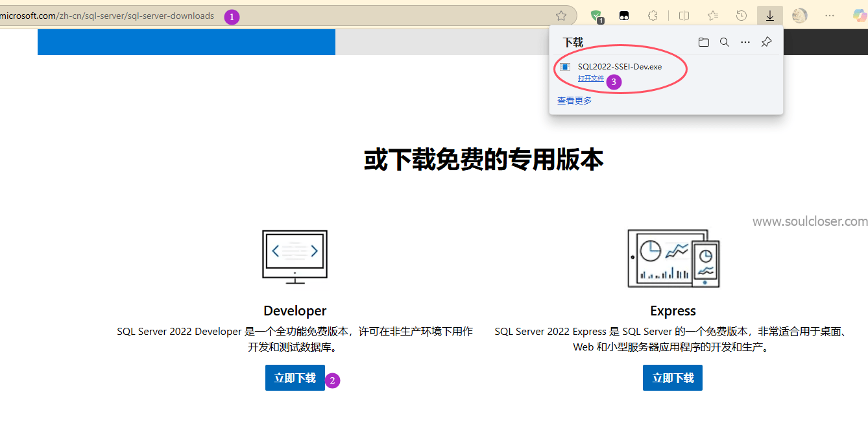Image resolution: width=868 pixels, height=442 pixels.
Task: Open the AdGuard green shield extension
Action: (x=596, y=16)
